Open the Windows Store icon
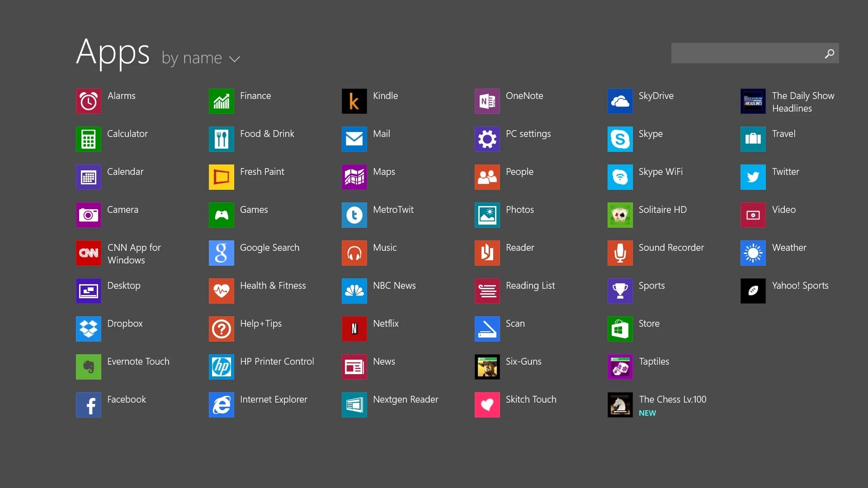868x488 pixels. point(620,329)
